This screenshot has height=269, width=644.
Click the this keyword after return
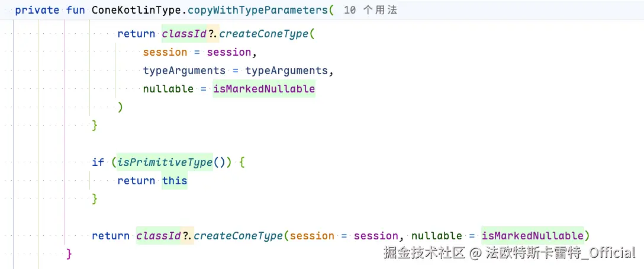click(x=175, y=181)
